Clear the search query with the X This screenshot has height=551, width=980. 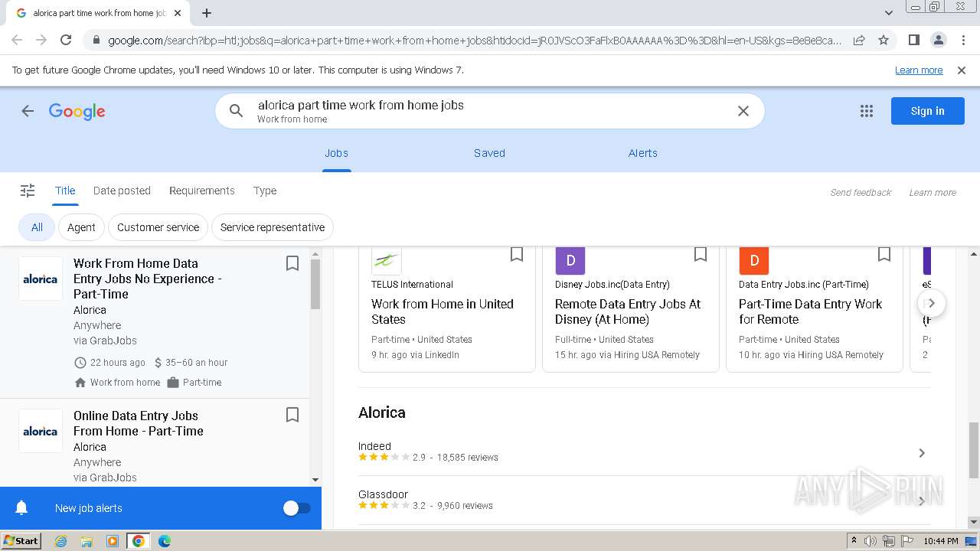coord(743,111)
